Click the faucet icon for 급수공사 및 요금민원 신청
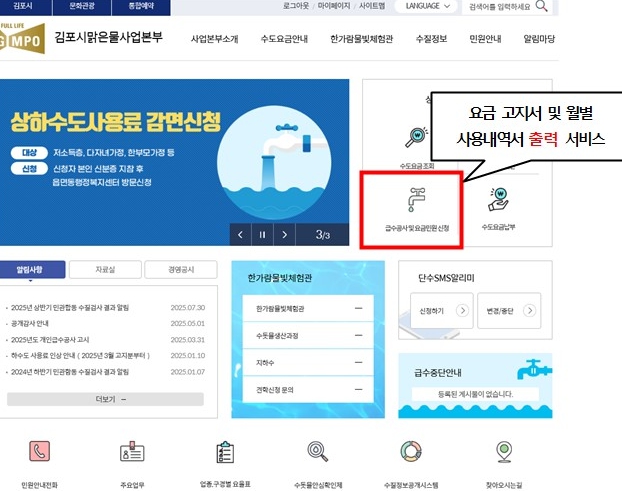This screenshot has width=622, height=491. (x=416, y=199)
